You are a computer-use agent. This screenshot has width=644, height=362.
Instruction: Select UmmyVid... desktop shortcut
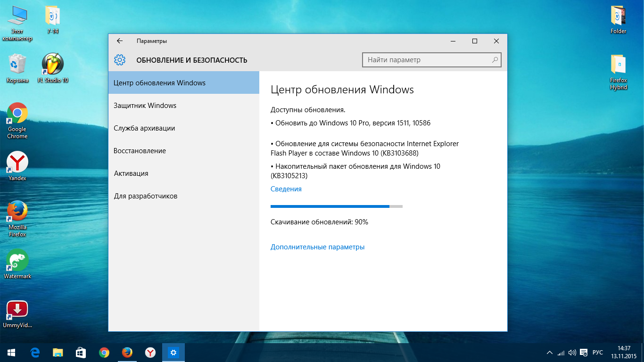17,314
